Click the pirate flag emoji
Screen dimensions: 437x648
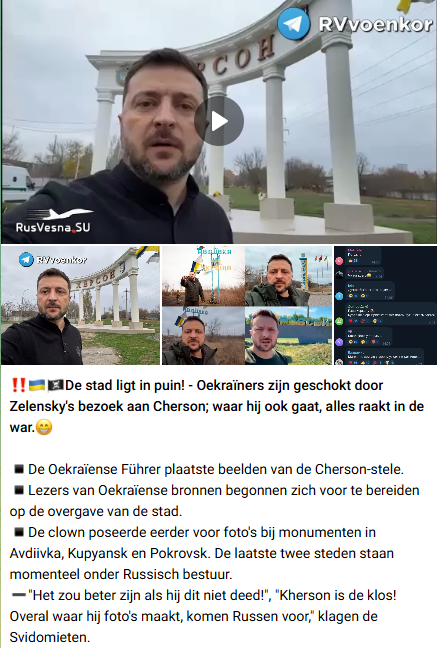click(x=55, y=386)
